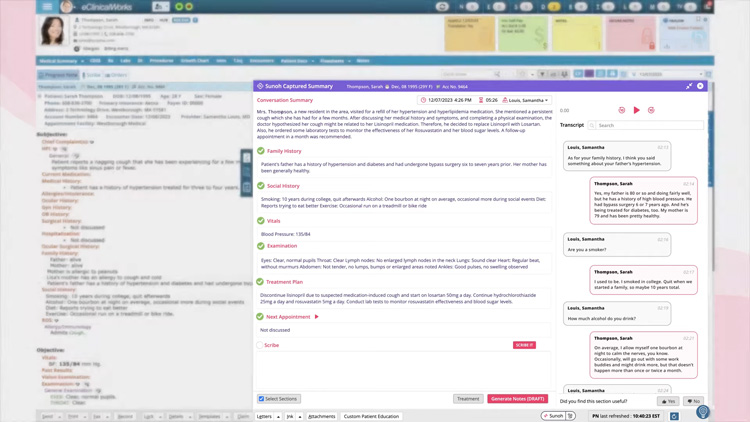
Task: Expand the Letters dropdown arrow
Action: tap(278, 417)
